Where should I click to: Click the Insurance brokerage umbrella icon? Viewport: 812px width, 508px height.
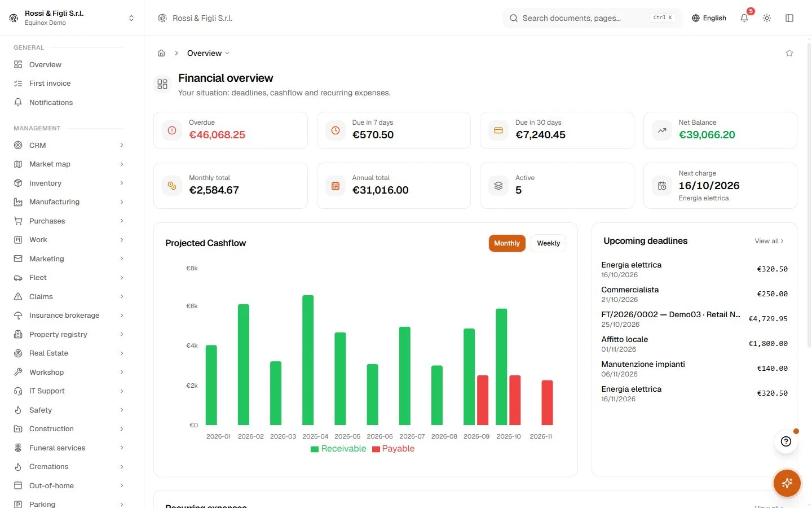click(x=18, y=316)
